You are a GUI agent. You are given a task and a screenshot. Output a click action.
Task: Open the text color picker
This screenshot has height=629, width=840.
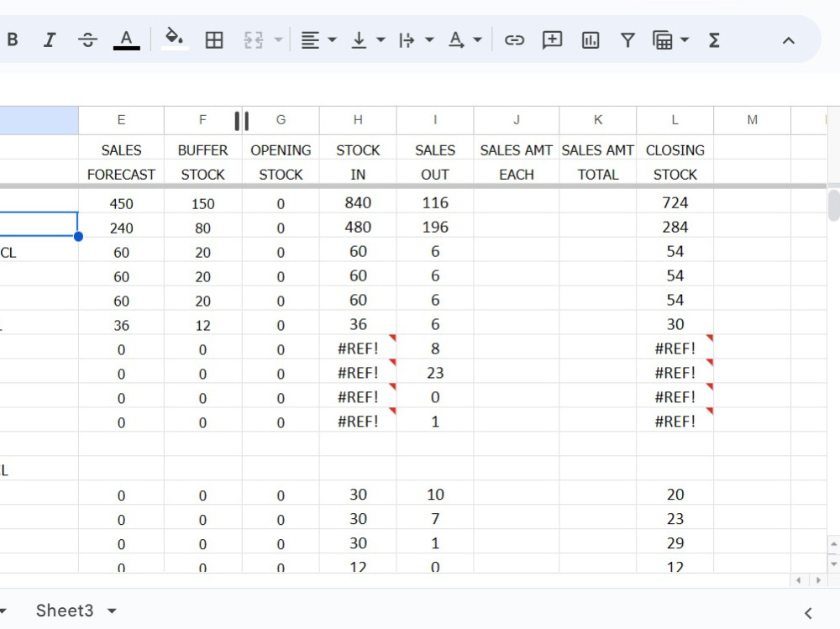pyautogui.click(x=127, y=40)
